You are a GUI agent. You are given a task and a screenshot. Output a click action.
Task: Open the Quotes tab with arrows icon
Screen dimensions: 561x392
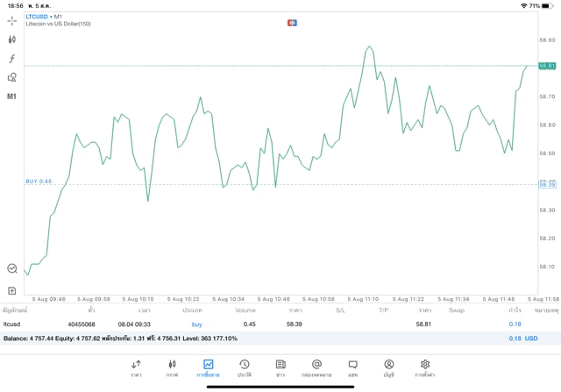pyautogui.click(x=136, y=368)
